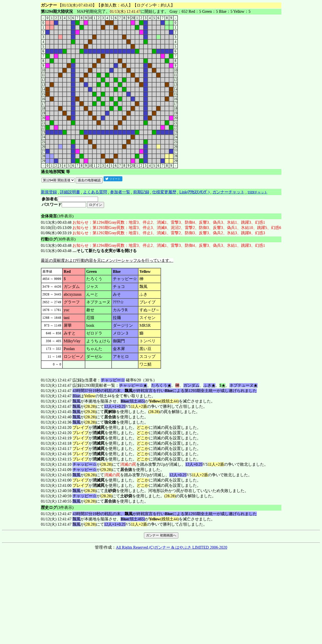Select the light green map cell in row 3
This screenshot has width=322, height=644.
[x=158, y=37]
